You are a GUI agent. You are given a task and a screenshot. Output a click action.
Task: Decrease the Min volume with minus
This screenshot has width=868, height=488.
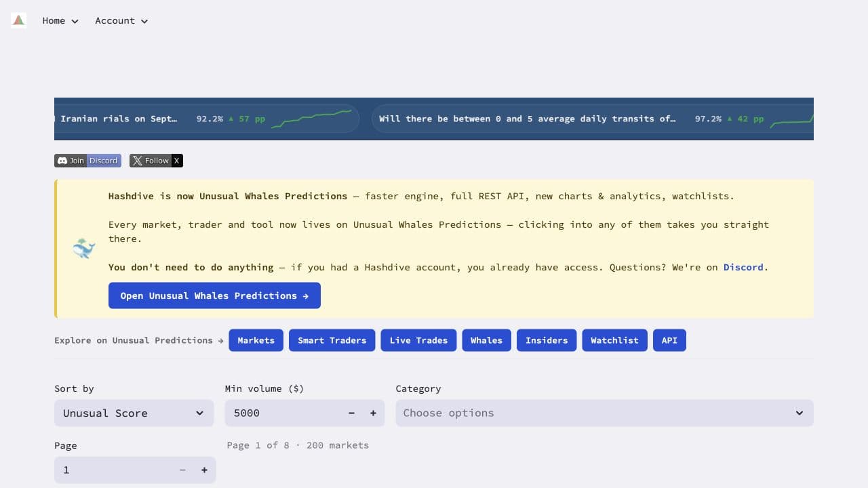[x=351, y=413]
